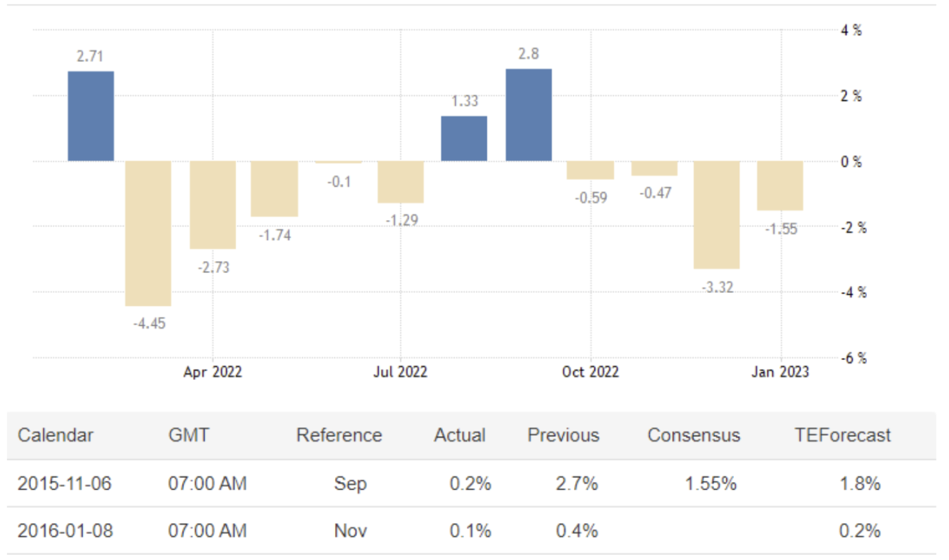
Task: Click the -1.29 bar at Jul 2022
Action: coord(401,182)
